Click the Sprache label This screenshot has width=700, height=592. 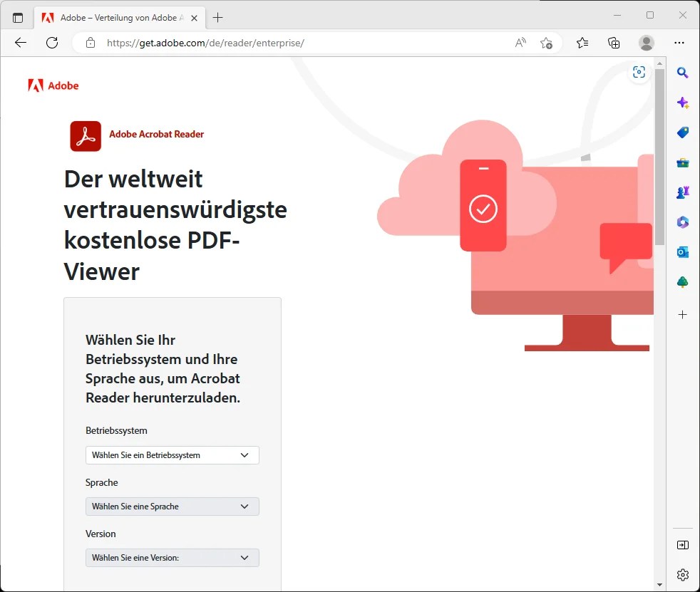tap(102, 482)
